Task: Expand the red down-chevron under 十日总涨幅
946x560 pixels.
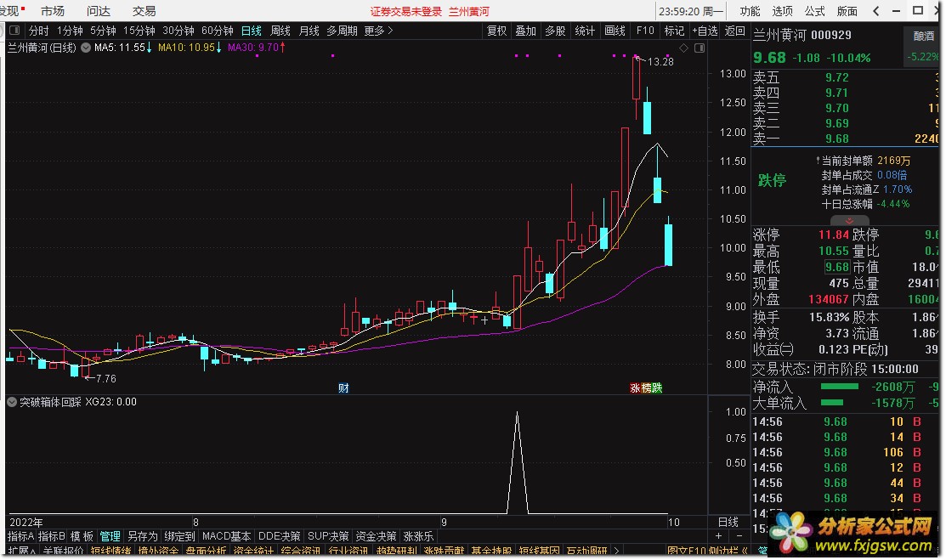Action: [x=849, y=221]
